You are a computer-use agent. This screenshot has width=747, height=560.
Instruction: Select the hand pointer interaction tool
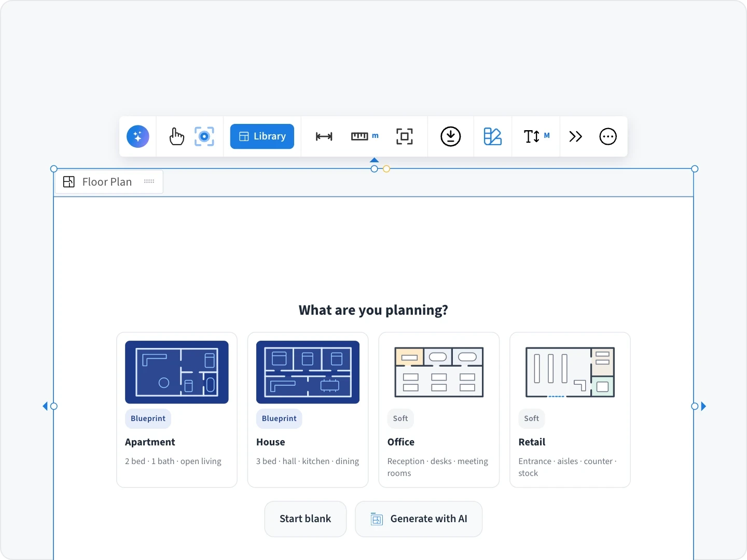point(176,136)
